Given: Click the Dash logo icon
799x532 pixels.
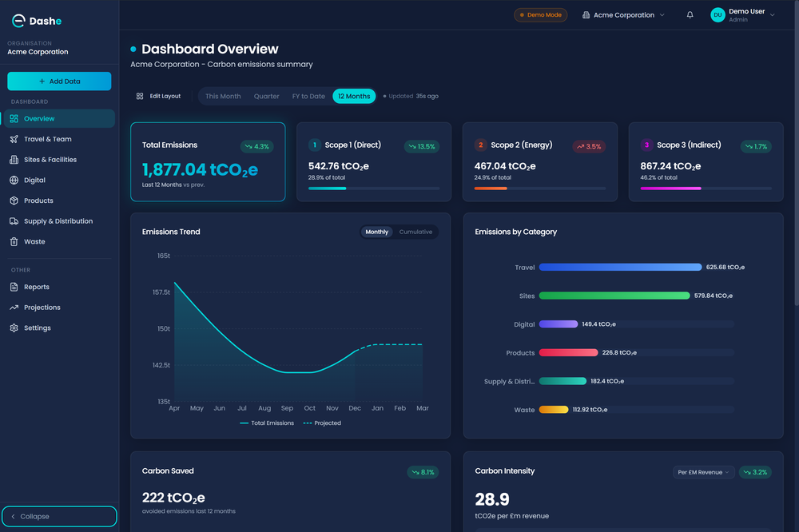Looking at the screenshot, I should (x=18, y=19).
